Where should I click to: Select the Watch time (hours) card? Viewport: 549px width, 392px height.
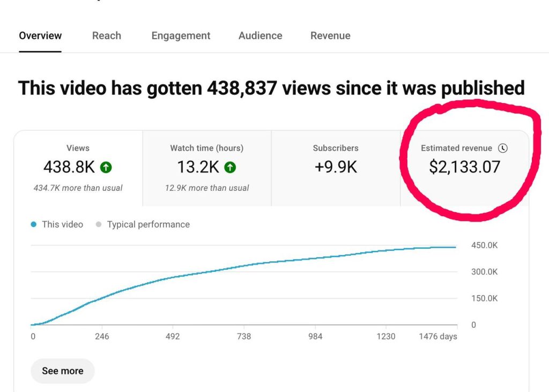point(207,167)
